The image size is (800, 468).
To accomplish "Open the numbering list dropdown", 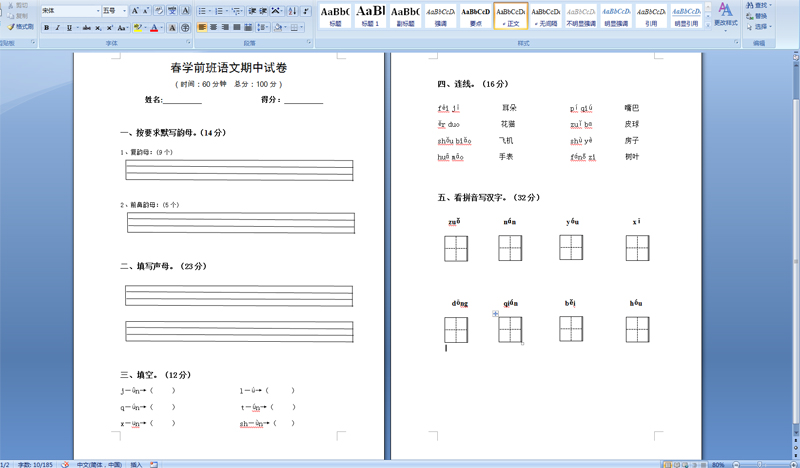I will (227, 11).
